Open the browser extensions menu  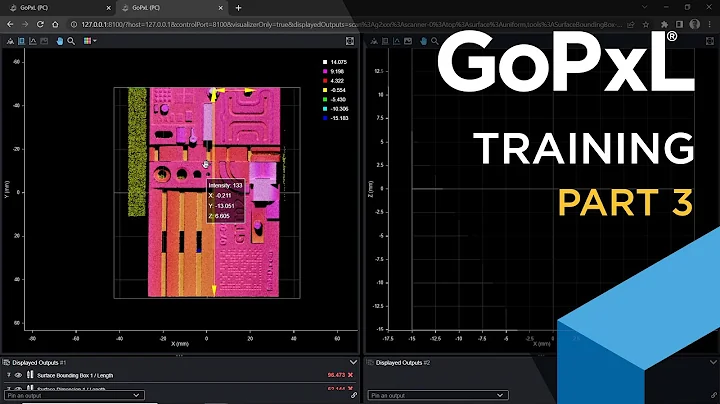[x=664, y=24]
